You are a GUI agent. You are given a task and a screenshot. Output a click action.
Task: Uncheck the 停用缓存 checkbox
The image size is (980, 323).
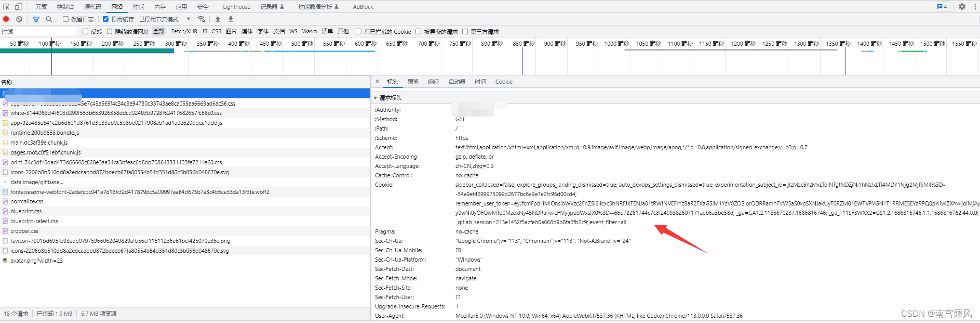105,19
